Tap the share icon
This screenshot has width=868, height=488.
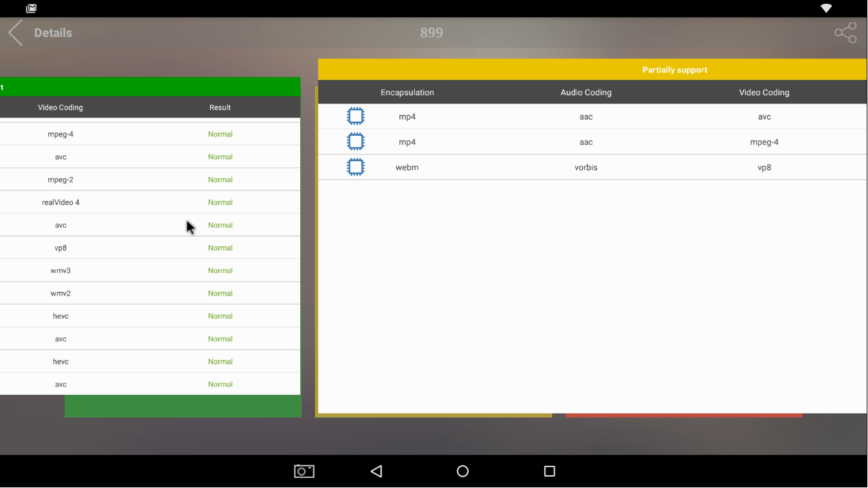845,33
